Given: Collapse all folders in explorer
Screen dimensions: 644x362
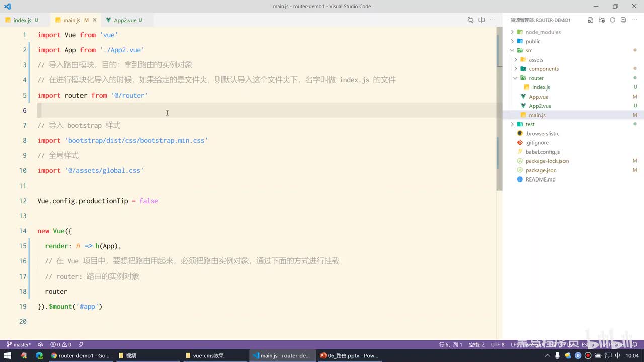Looking at the screenshot, I should 623,20.
